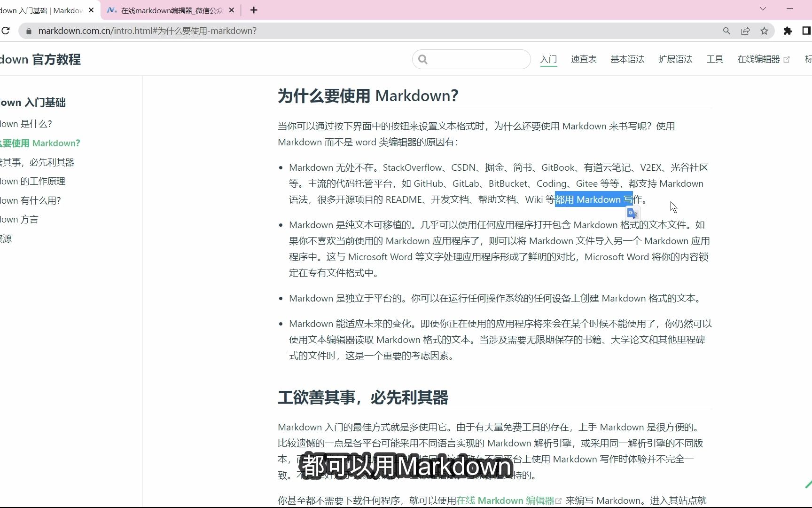Click the heading 工欲善其事，必先利其器
The image size is (812, 508).
coord(363,397)
